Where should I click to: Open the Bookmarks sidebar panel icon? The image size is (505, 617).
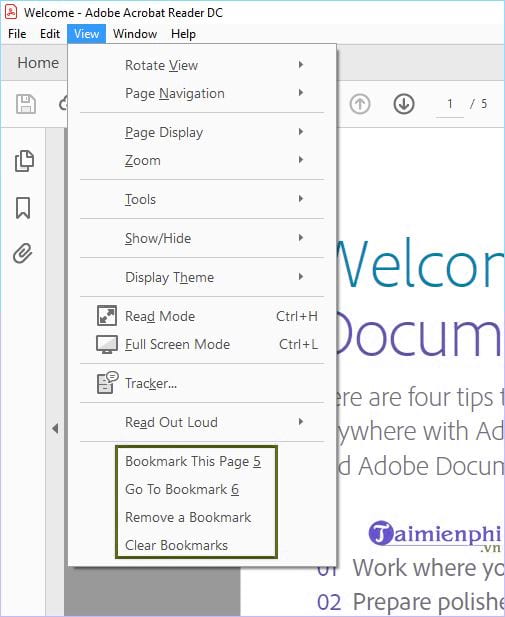(x=23, y=208)
